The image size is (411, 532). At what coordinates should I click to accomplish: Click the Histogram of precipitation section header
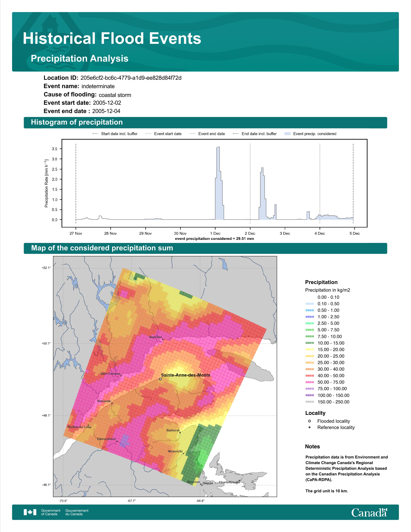point(205,122)
